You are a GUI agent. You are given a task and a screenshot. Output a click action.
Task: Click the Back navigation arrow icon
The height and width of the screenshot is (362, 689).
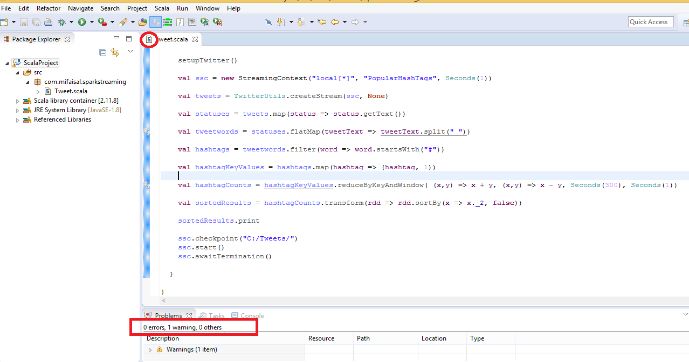335,22
